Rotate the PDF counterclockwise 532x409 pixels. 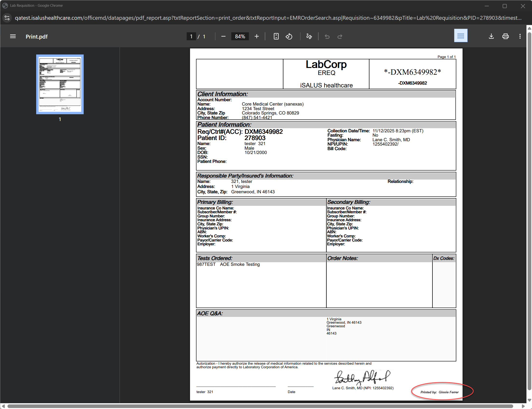click(x=289, y=37)
